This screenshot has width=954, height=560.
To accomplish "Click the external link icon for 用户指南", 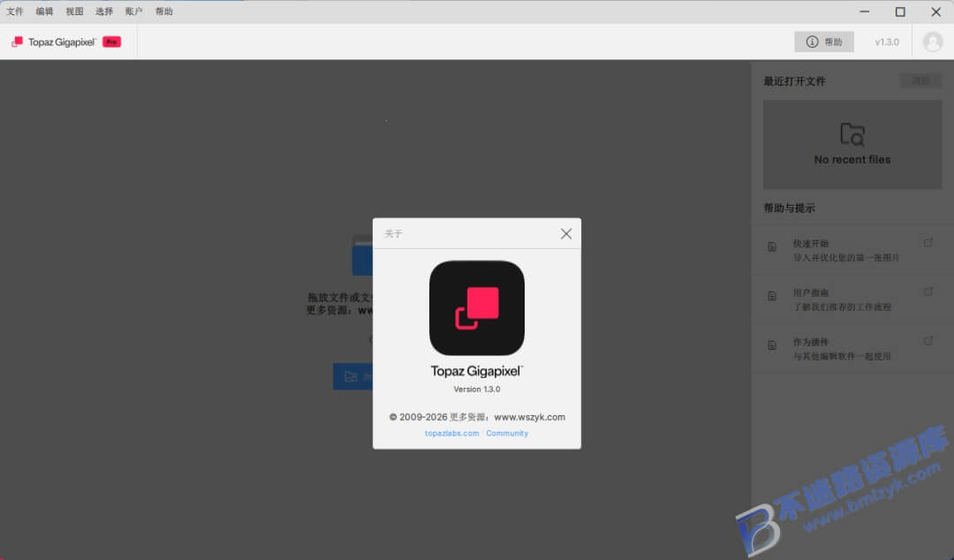I will pos(928,292).
